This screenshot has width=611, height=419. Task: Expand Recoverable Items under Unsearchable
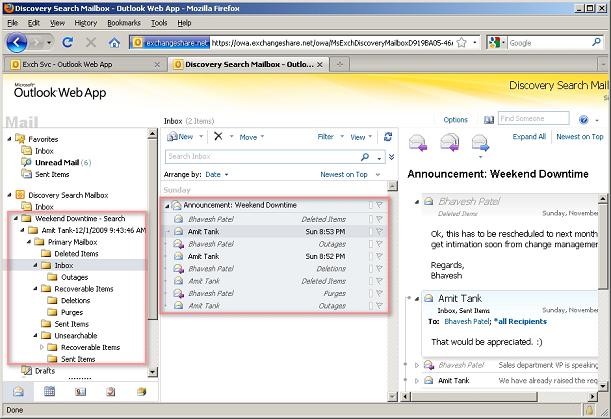pyautogui.click(x=43, y=347)
